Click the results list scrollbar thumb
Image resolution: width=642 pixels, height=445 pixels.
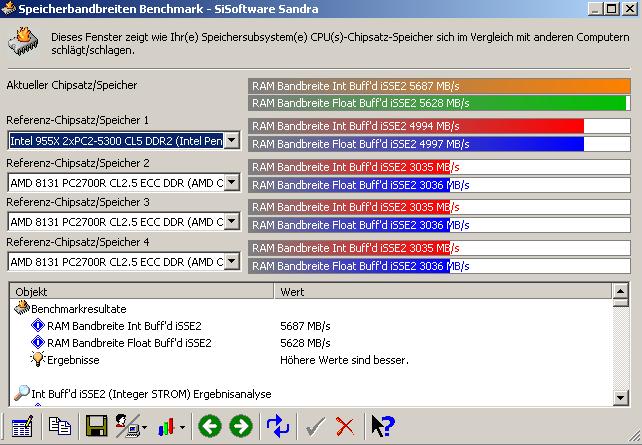tap(620, 303)
